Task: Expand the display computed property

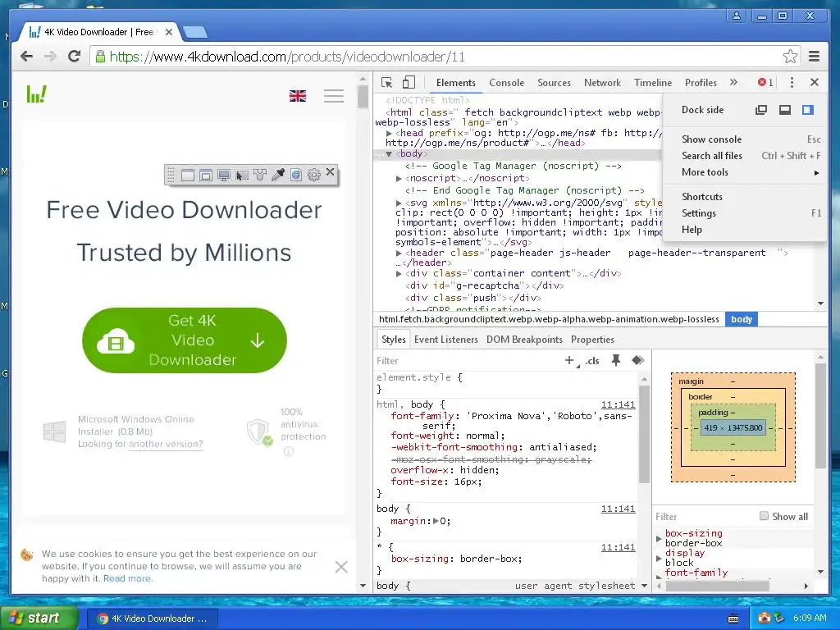Action: pyautogui.click(x=659, y=558)
